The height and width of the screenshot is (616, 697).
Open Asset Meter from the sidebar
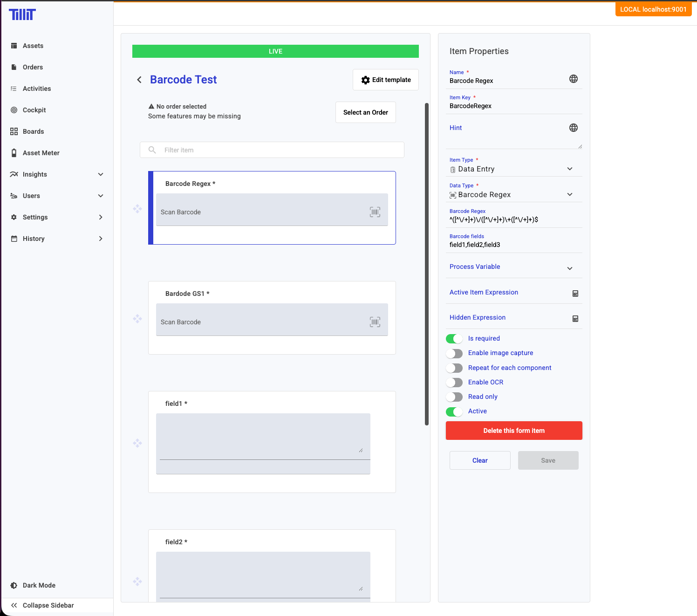click(x=41, y=153)
